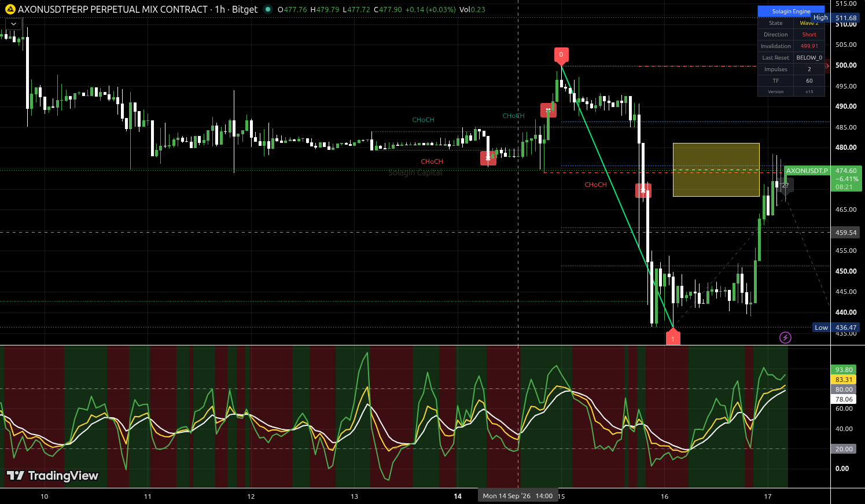865x504 pixels.
Task: Click the green AXONUSDT.P price tag
Action: pyautogui.click(x=807, y=171)
